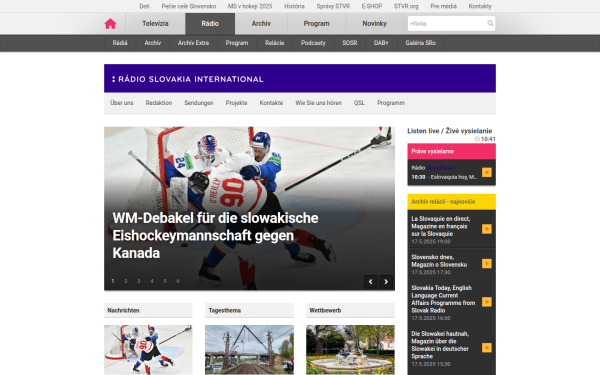This screenshot has height=375, width=600.
Task: Open Programm section in grey bar
Action: pyautogui.click(x=391, y=103)
